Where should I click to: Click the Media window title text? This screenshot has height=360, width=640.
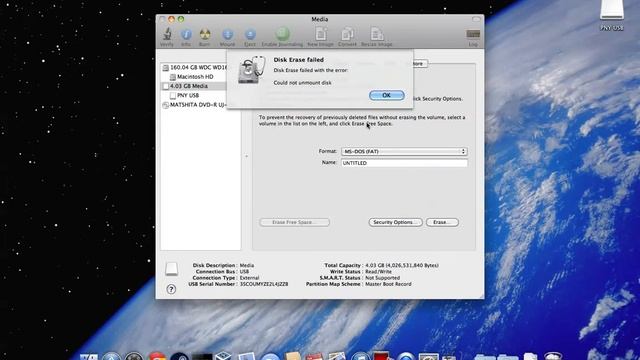[x=320, y=19]
